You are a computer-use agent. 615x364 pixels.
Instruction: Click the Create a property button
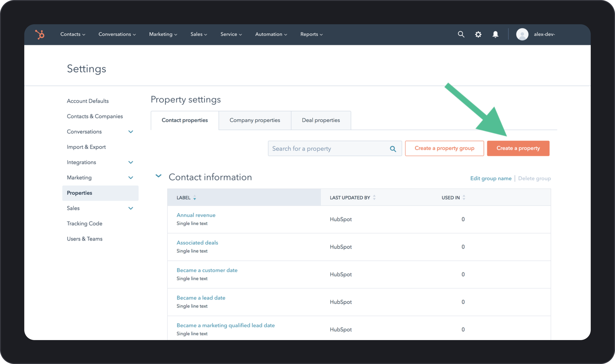[518, 148]
